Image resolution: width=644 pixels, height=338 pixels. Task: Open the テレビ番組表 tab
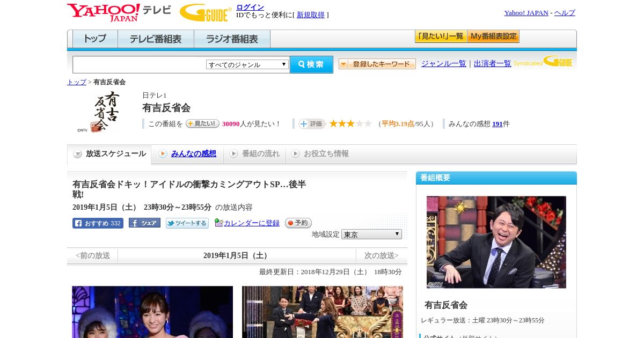click(x=156, y=39)
